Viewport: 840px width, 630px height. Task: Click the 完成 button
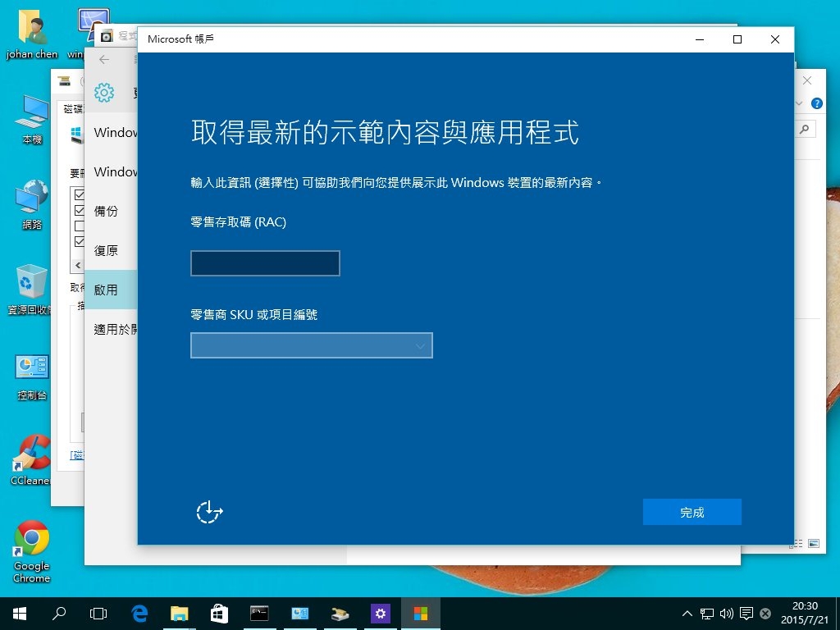pyautogui.click(x=692, y=512)
